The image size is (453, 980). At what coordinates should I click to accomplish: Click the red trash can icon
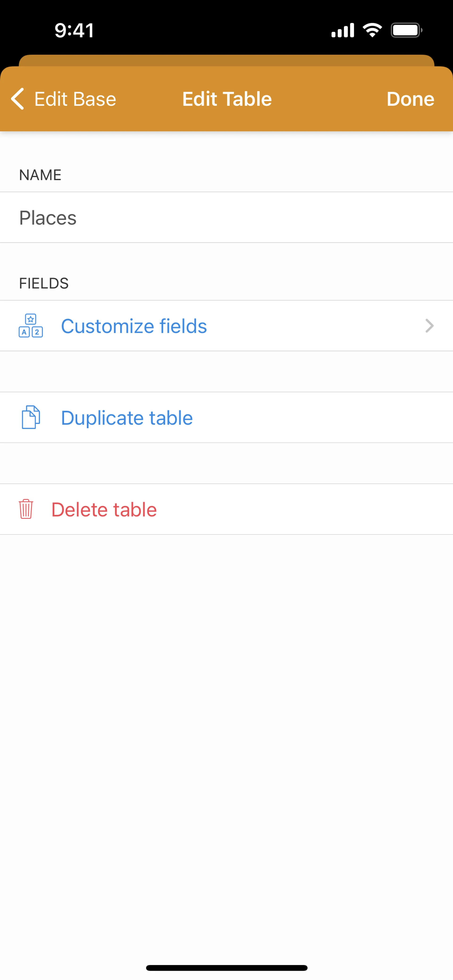tap(26, 509)
